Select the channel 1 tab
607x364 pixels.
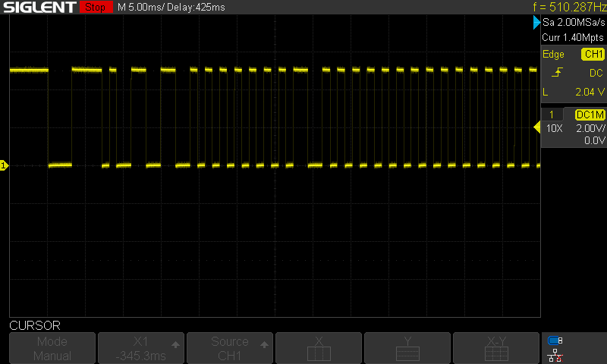[x=552, y=115]
